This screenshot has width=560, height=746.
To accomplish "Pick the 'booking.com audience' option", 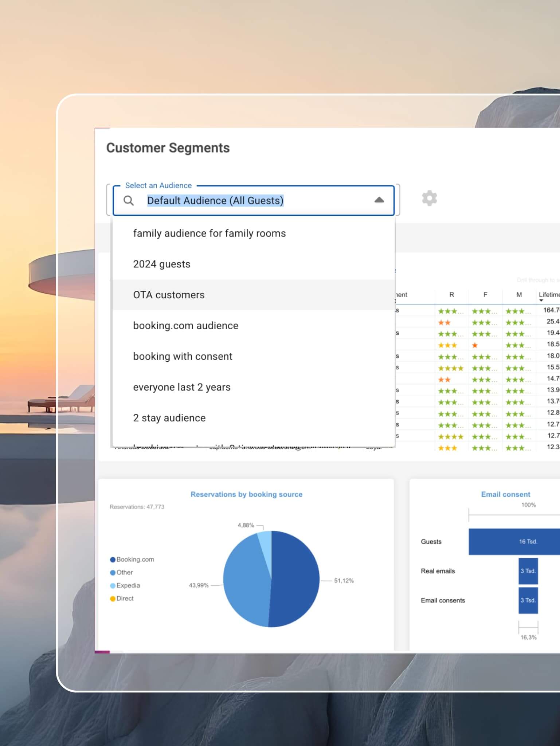I will tap(185, 326).
